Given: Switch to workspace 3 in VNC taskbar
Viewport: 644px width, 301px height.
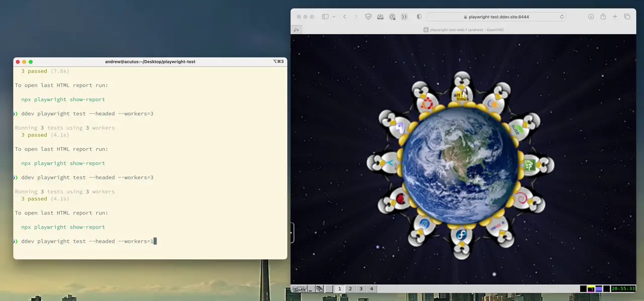Looking at the screenshot, I should tap(361, 289).
